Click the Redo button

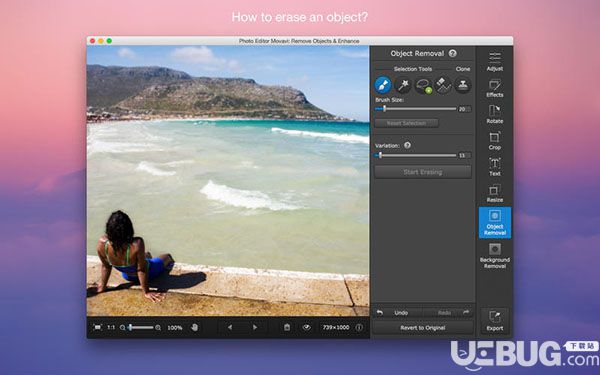pyautogui.click(x=448, y=313)
